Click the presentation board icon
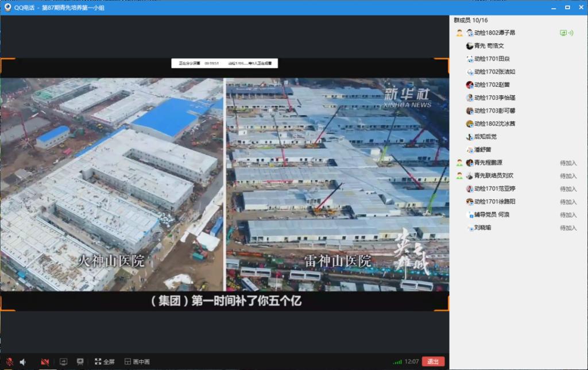This screenshot has width=588, height=370. (x=80, y=362)
